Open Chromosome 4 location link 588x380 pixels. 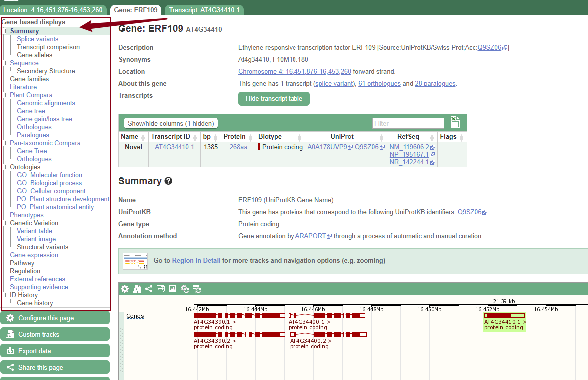coord(294,71)
